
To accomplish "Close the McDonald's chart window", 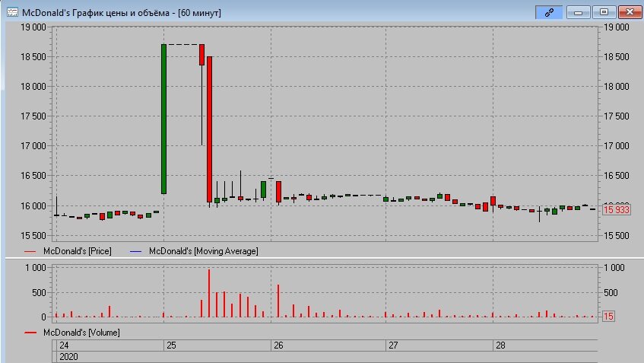I will point(630,12).
